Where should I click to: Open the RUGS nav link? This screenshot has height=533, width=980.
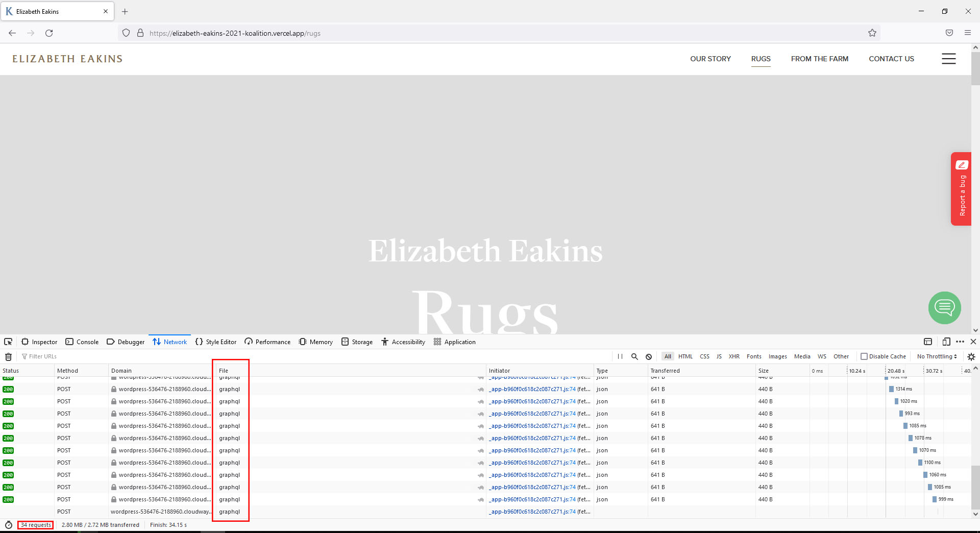pyautogui.click(x=761, y=59)
